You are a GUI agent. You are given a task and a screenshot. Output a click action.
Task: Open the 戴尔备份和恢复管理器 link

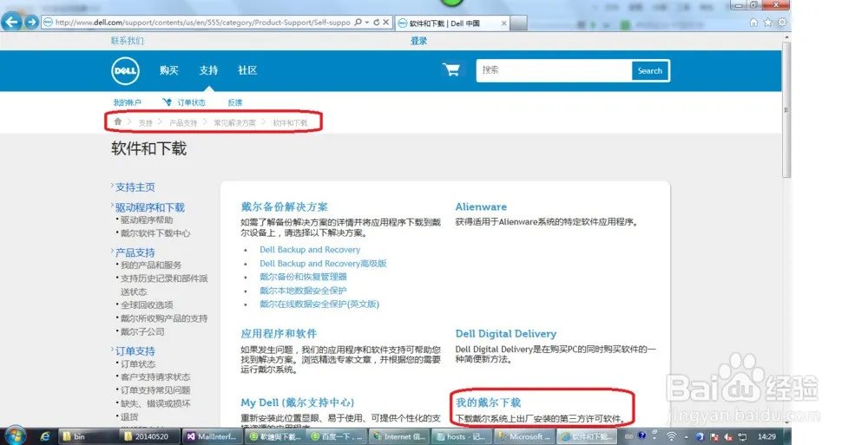303,277
